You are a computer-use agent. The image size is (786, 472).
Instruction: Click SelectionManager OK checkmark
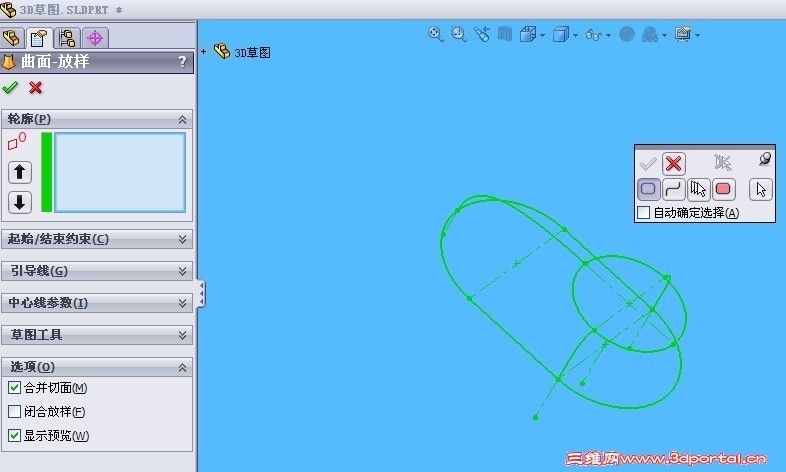pyautogui.click(x=648, y=163)
